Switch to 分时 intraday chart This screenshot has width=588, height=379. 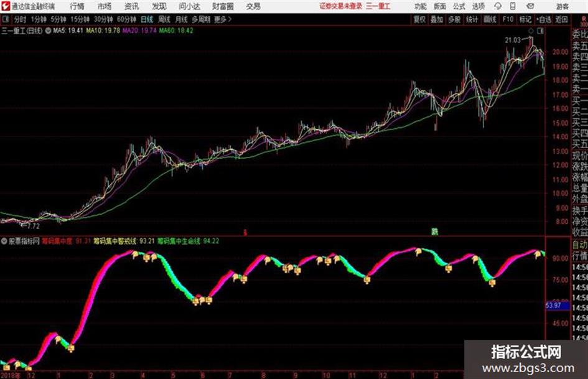click(20, 19)
